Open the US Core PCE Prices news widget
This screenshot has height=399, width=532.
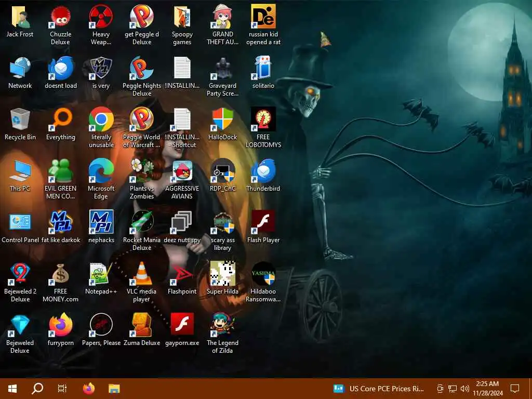(x=379, y=389)
